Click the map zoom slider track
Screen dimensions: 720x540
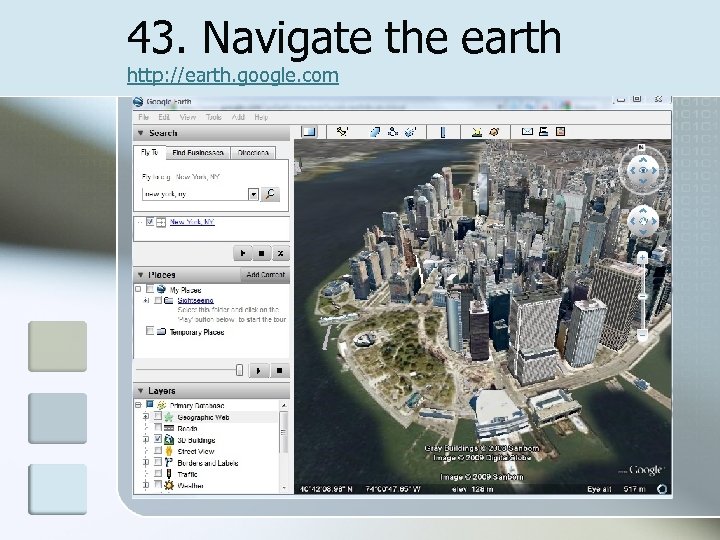tap(642, 296)
